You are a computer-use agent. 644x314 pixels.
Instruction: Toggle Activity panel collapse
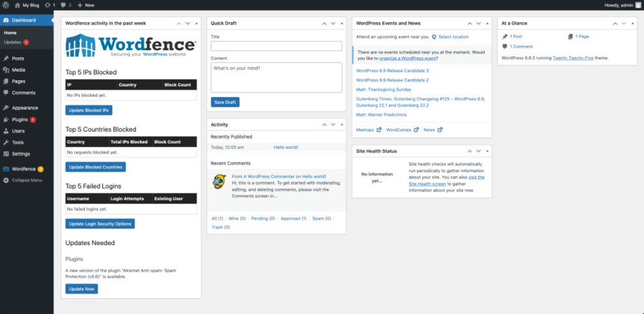tap(342, 125)
